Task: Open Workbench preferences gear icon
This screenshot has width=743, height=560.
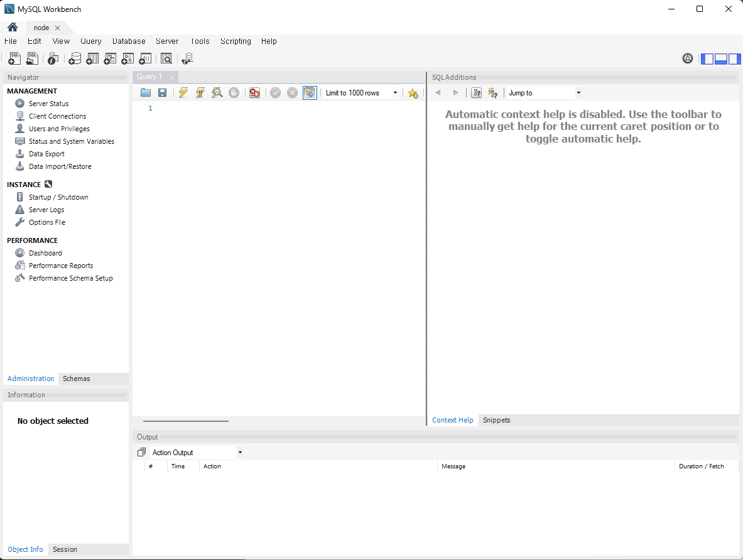Action: coord(688,58)
